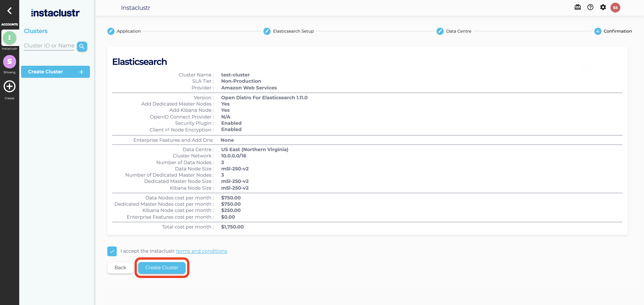Check the Elasticsearch Setup completion indicator
The image size is (644, 305).
pyautogui.click(x=266, y=31)
